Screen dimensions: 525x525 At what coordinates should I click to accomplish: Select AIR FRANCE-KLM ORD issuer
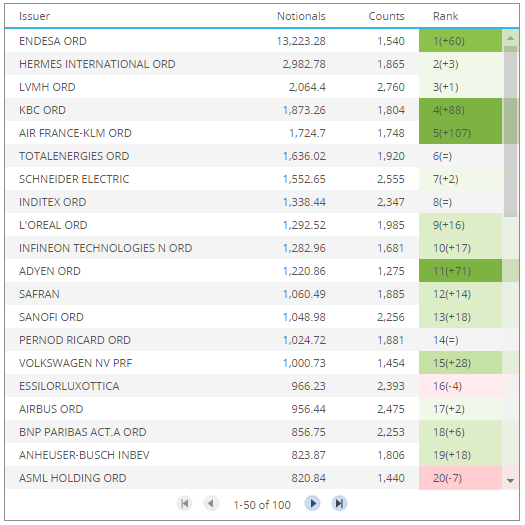[75, 133]
